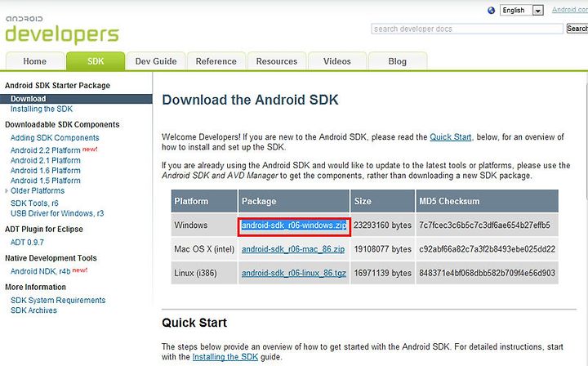Open Android 1.5 Platform link
588x366 pixels.
pyautogui.click(x=46, y=181)
